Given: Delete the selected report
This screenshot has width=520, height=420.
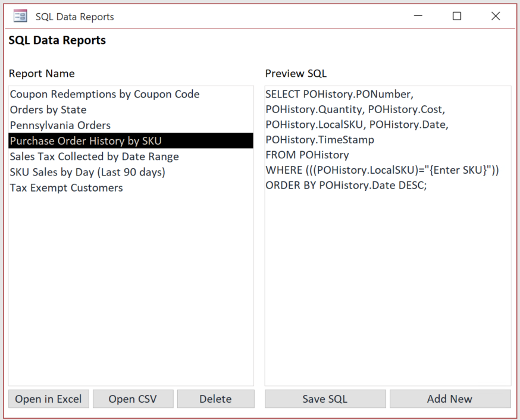Looking at the screenshot, I should click(x=215, y=399).
